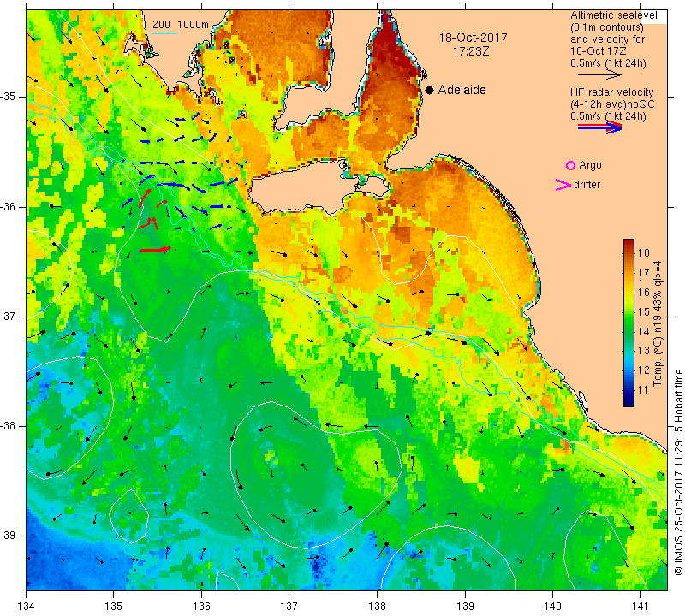Click longitude axis label 138
The image size is (685, 616).
point(377,606)
